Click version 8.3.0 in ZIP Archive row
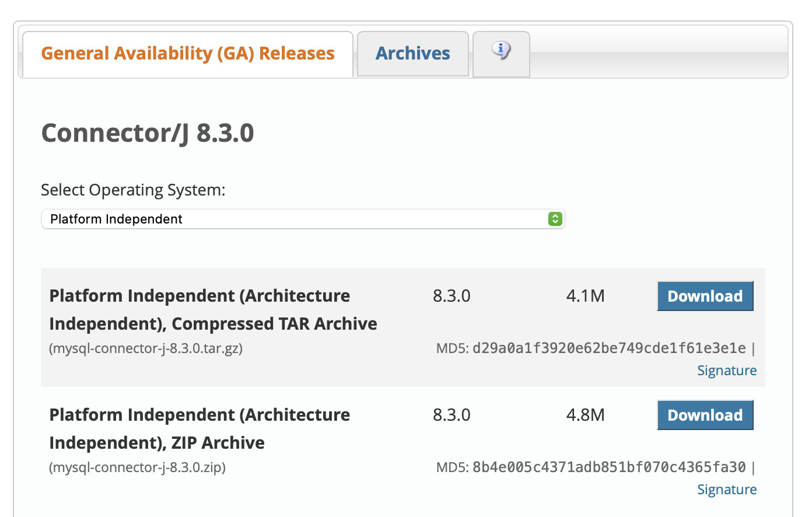Viewport: 812px width, 517px height. [452, 415]
